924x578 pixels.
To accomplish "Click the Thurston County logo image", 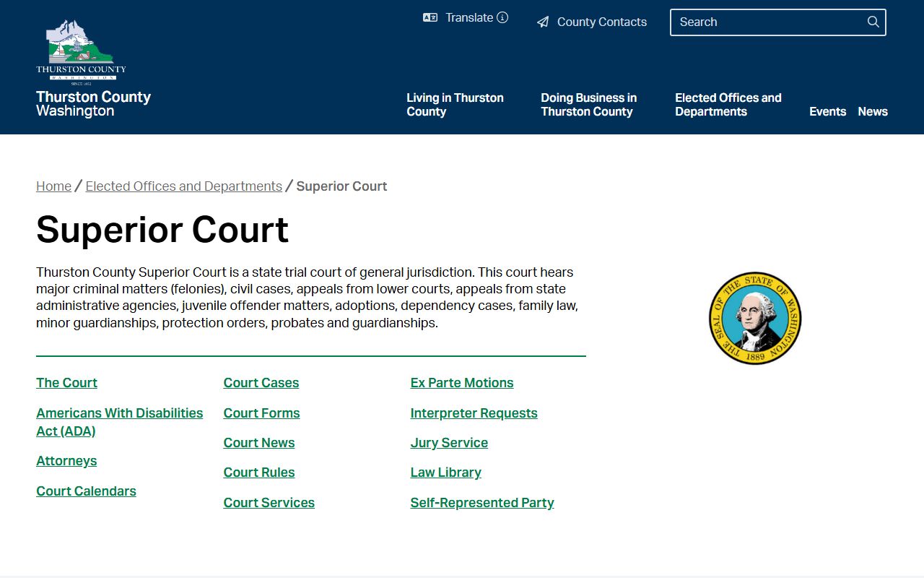I will tap(81, 51).
